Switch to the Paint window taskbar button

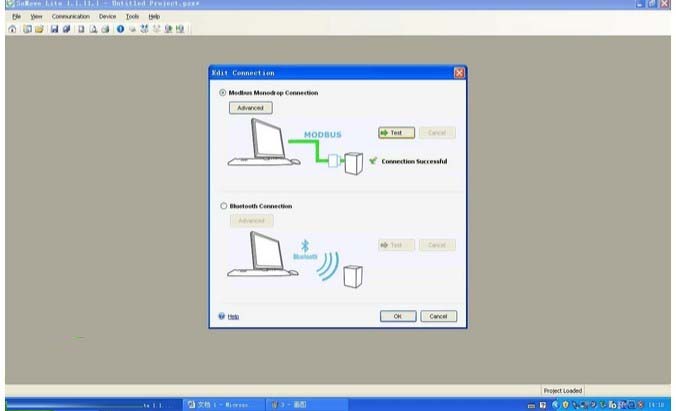pyautogui.click(x=307, y=405)
